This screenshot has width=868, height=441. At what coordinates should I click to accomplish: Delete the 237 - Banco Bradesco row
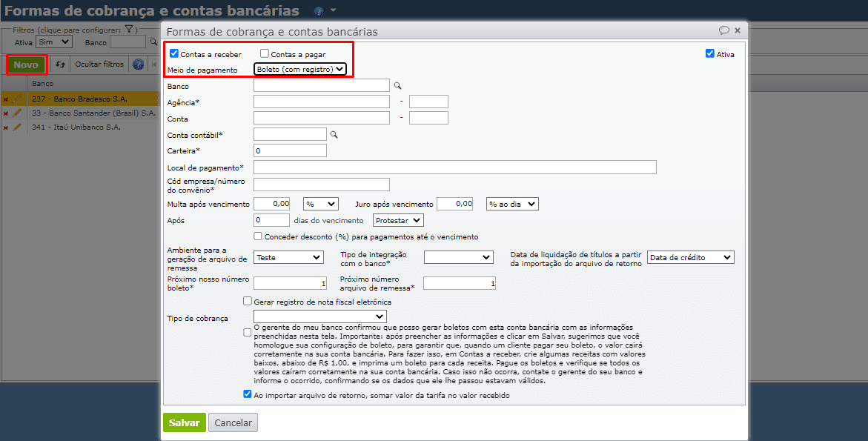coord(5,99)
